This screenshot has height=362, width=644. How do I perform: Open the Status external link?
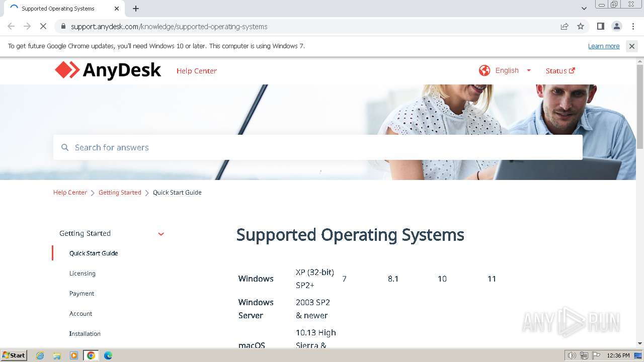(560, 71)
